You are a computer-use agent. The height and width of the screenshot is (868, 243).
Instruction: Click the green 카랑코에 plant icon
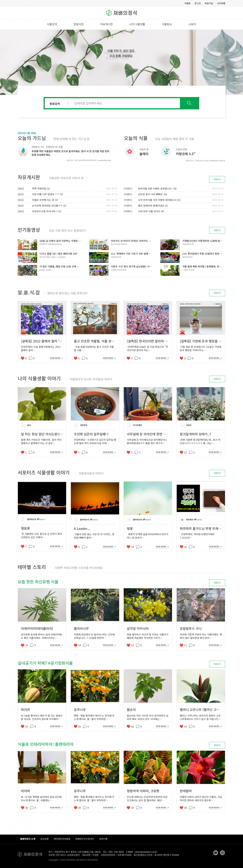[x=166, y=152]
